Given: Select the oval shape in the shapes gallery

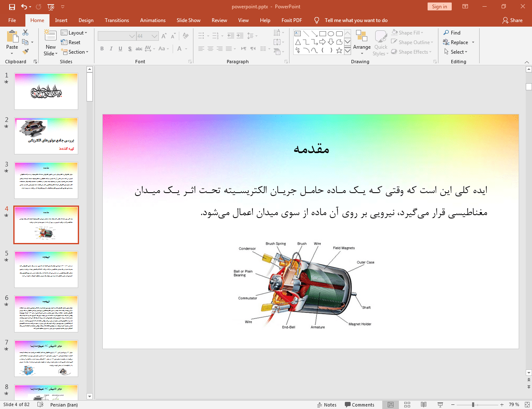Looking at the screenshot, I should click(x=331, y=34).
